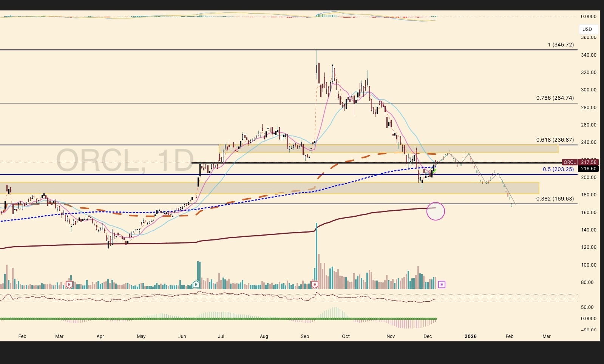
Task: Open the teal June earnings E marker
Action: (x=196, y=284)
